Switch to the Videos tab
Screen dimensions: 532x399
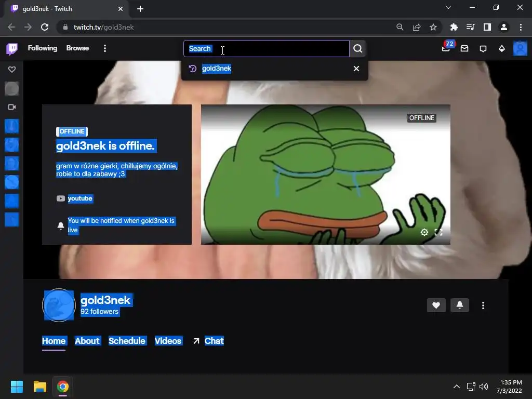[168, 341]
